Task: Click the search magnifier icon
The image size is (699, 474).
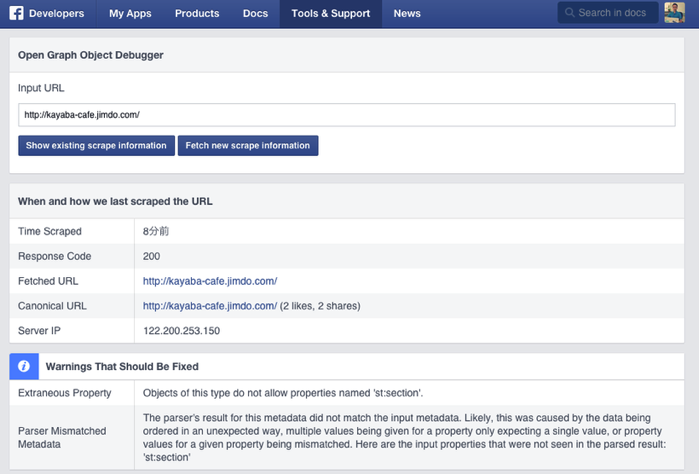Action: [569, 12]
